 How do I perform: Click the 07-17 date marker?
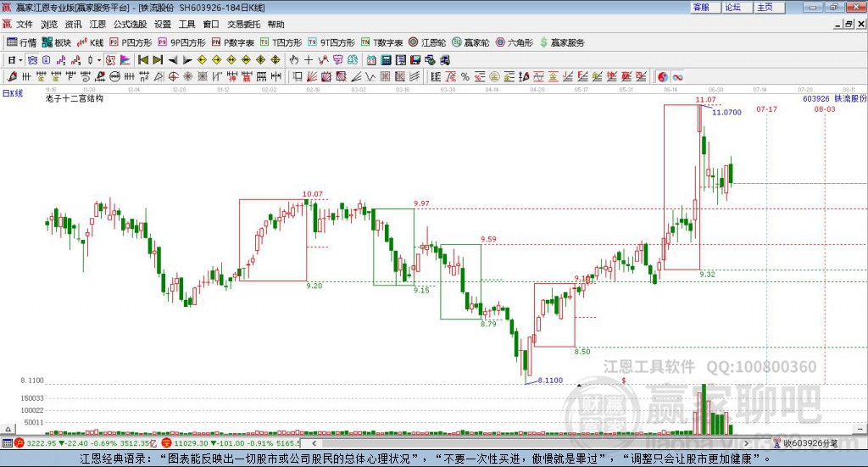[x=766, y=109]
